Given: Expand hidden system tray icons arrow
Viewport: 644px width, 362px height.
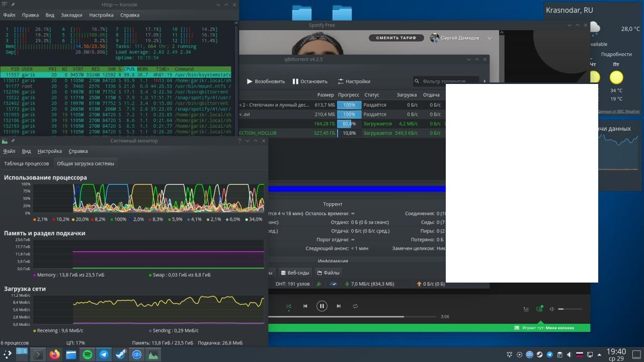Looking at the screenshot, I should coord(599,354).
